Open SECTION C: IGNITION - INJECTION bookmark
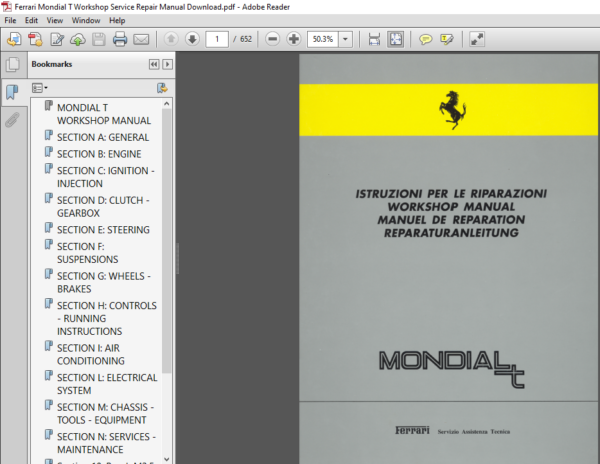Screen dimensions: 600x464 pyautogui.click(x=106, y=177)
